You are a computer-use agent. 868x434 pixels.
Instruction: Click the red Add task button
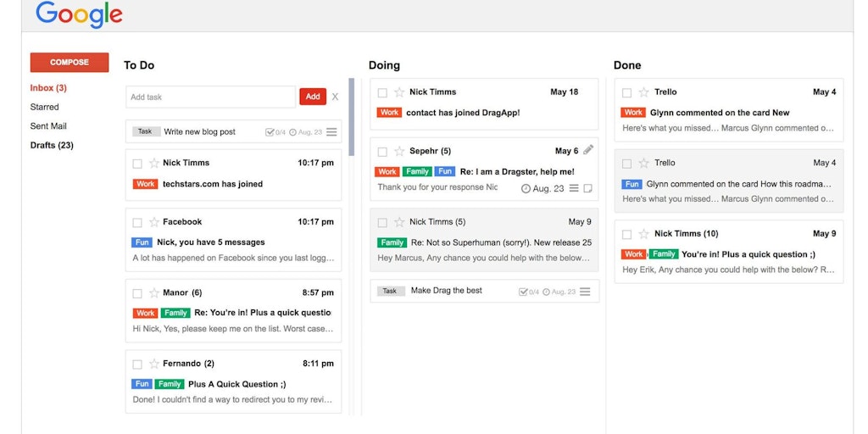(313, 97)
